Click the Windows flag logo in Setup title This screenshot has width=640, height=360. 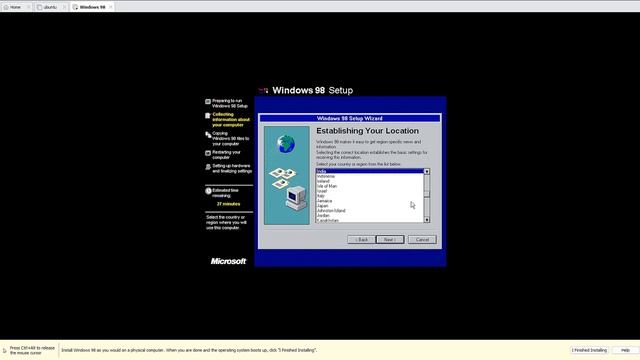coord(264,90)
